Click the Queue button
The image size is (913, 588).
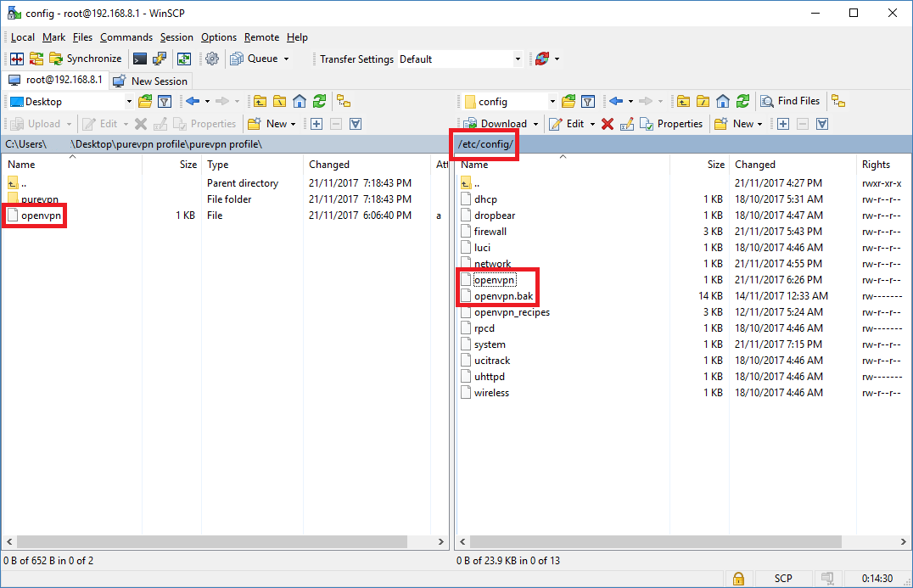(255, 59)
